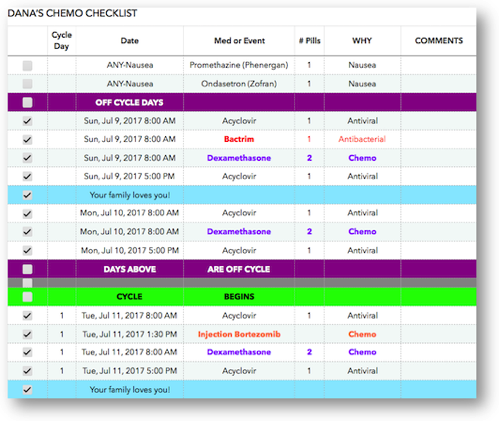Uncheck Mon Jul 10 Dexamethasone checkbox
The width and height of the screenshot is (499, 421).
click(27, 232)
